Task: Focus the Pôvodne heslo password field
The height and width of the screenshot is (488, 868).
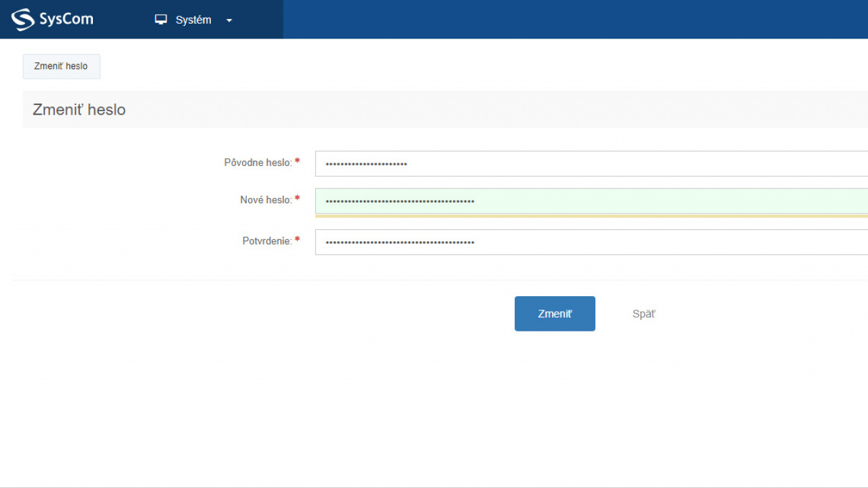Action: [x=590, y=163]
